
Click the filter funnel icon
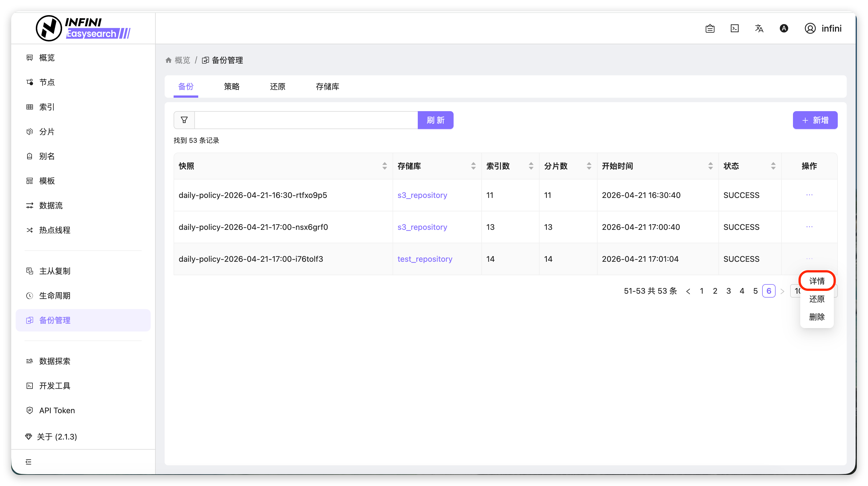tap(184, 120)
